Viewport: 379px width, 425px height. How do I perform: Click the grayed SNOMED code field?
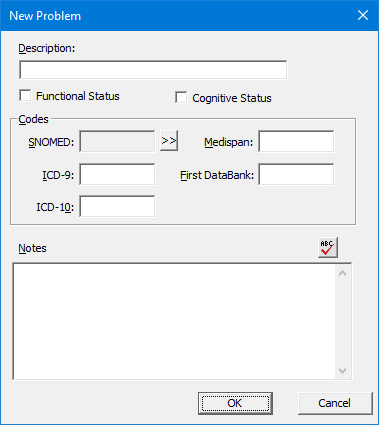coord(117,141)
